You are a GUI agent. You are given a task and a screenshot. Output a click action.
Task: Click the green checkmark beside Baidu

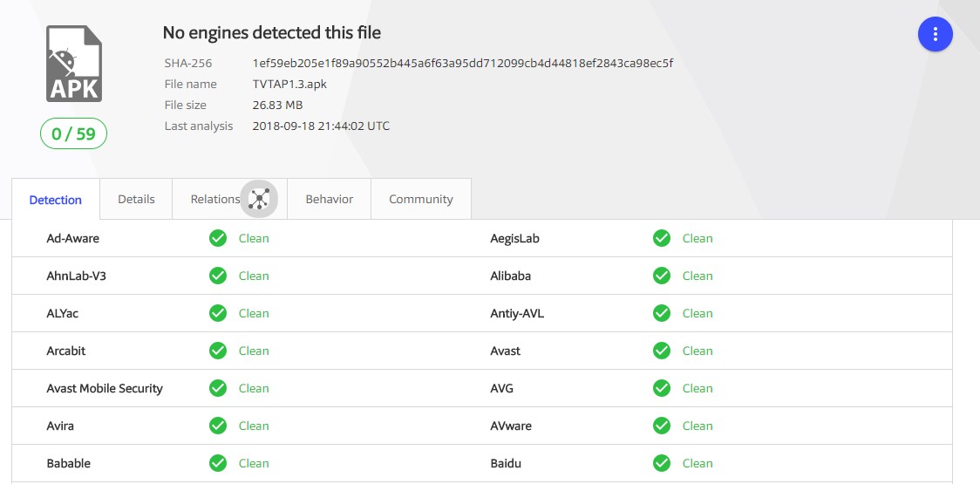(x=662, y=463)
